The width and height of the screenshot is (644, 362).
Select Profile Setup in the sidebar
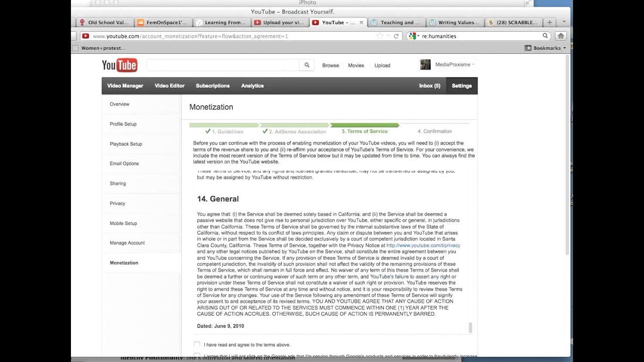pos(123,124)
